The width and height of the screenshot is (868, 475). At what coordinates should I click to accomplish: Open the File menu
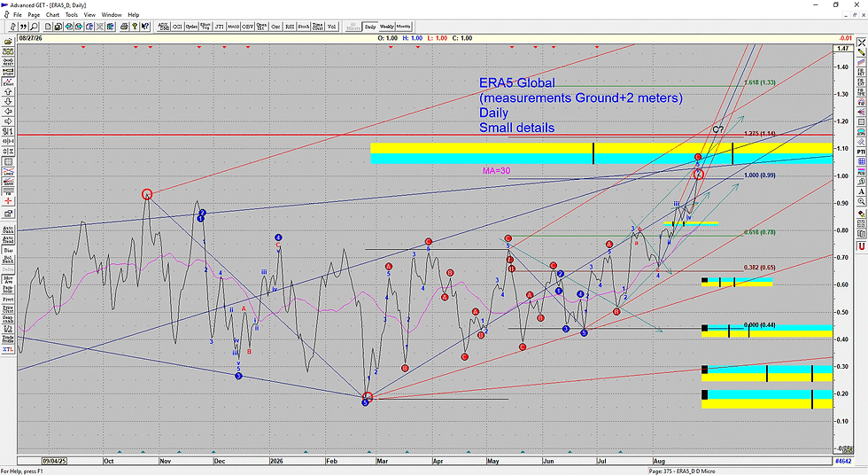17,15
